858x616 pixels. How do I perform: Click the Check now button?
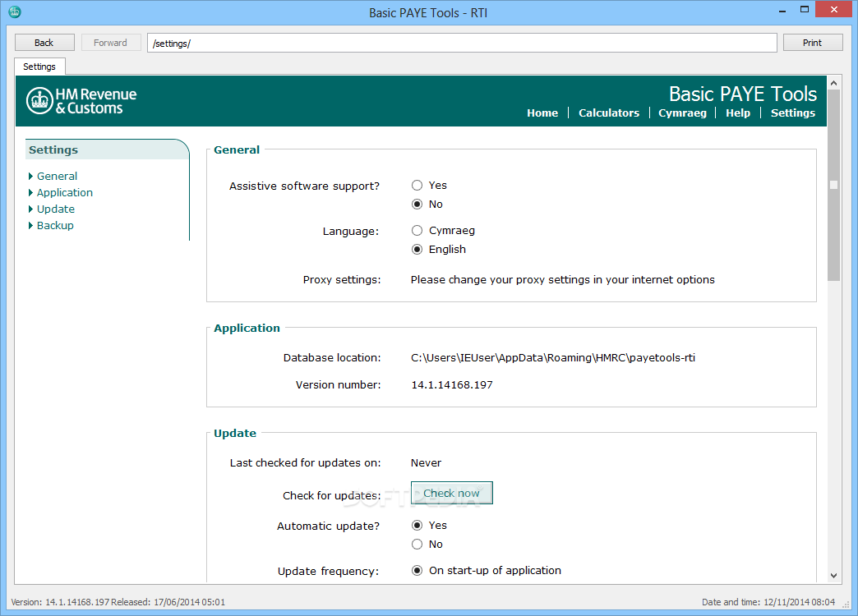coord(451,493)
